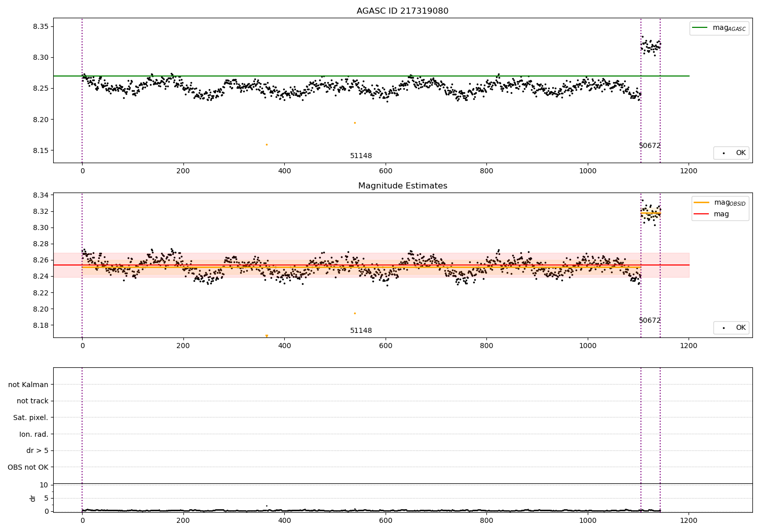Click the orange outlier point near 8.19 in top plot
The image size is (760, 532).
(x=355, y=123)
